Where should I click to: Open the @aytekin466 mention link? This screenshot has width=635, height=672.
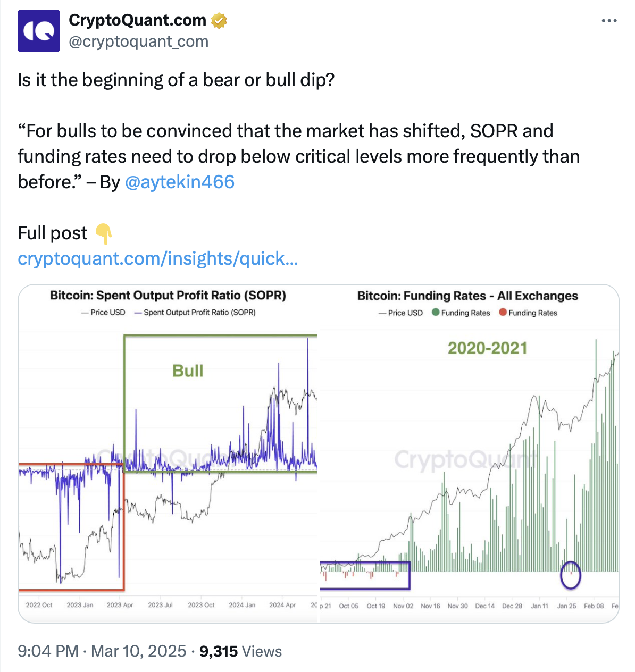179,182
